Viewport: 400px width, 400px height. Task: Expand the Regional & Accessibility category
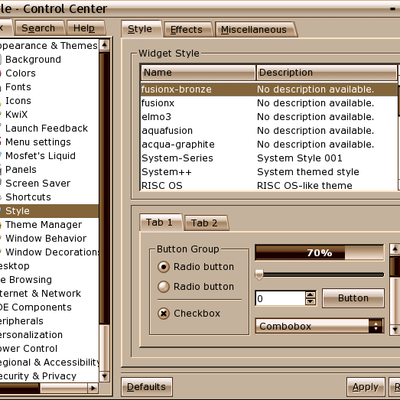49,362
